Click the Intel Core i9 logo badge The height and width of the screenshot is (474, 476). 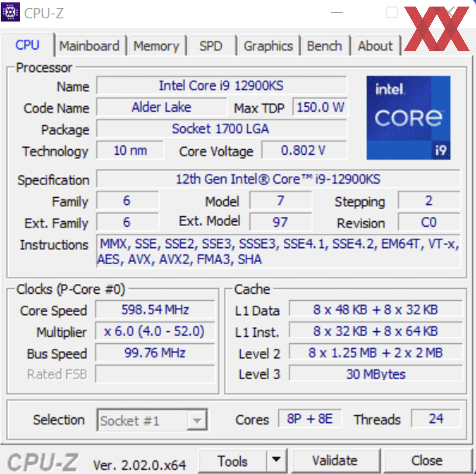(408, 118)
